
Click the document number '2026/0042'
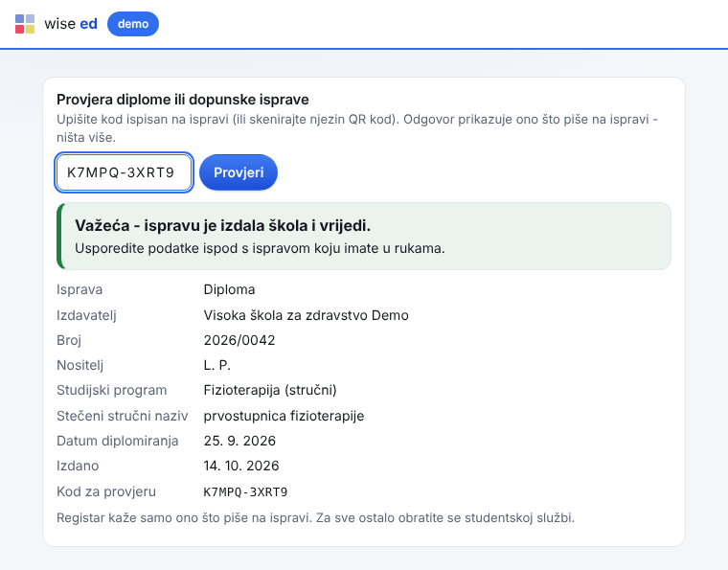[239, 340]
